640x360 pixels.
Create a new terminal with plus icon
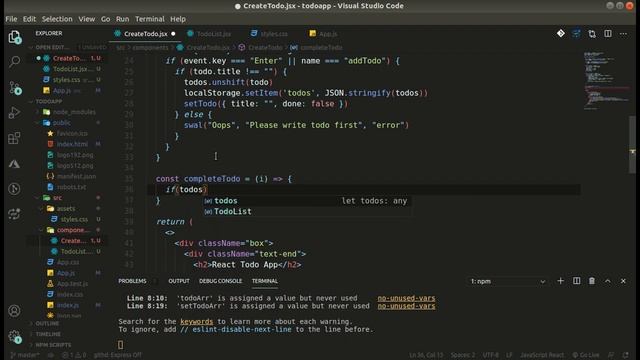[560, 281]
